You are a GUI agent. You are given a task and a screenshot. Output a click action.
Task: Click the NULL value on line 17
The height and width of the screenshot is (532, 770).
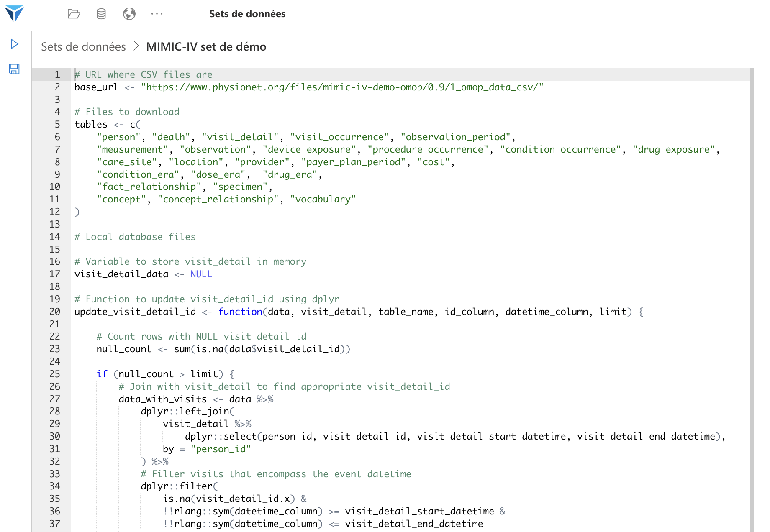201,274
